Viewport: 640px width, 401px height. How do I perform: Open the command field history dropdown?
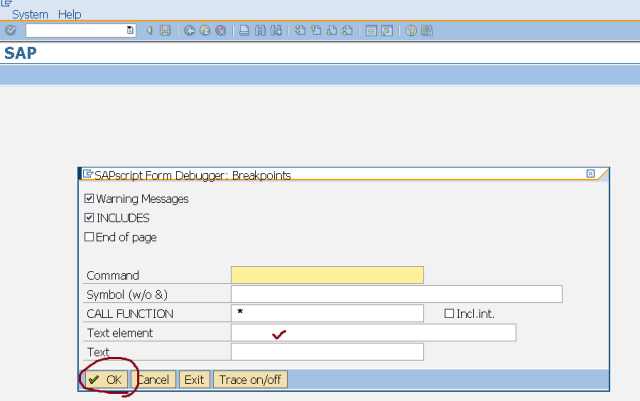coord(130,30)
